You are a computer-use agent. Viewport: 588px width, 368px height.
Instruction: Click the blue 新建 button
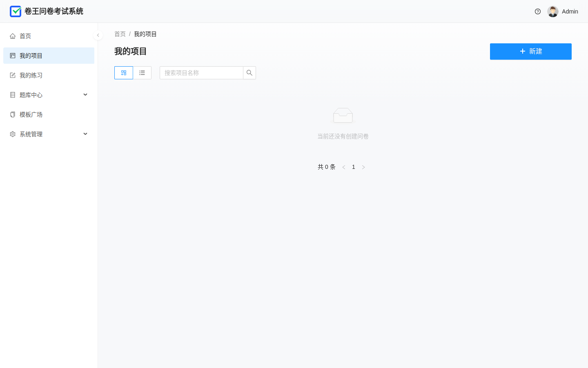[531, 52]
